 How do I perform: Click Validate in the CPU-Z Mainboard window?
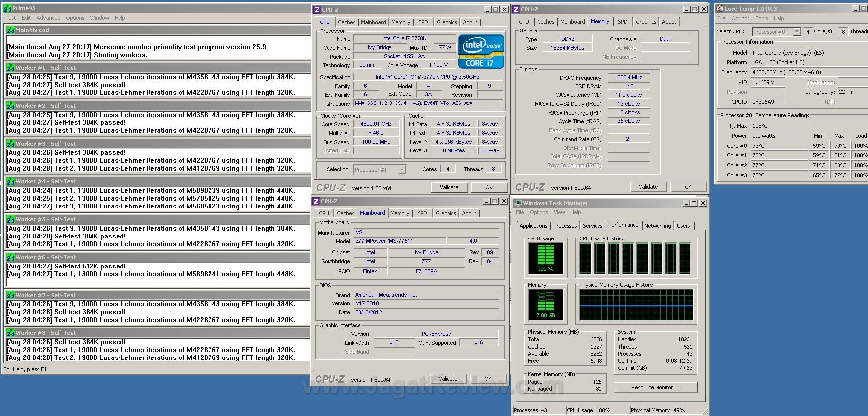[448, 379]
